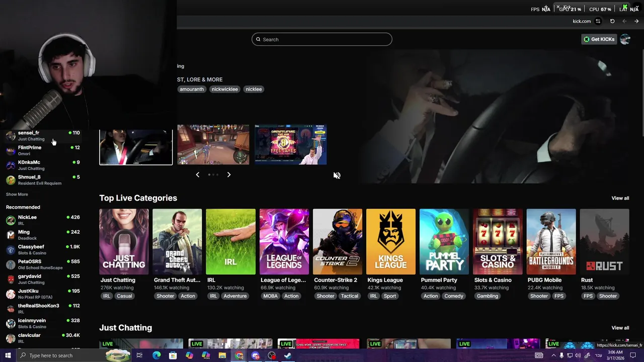The image size is (644, 362).
Task: Open JustKiku channel in Recommended
Action: [x=43, y=294]
